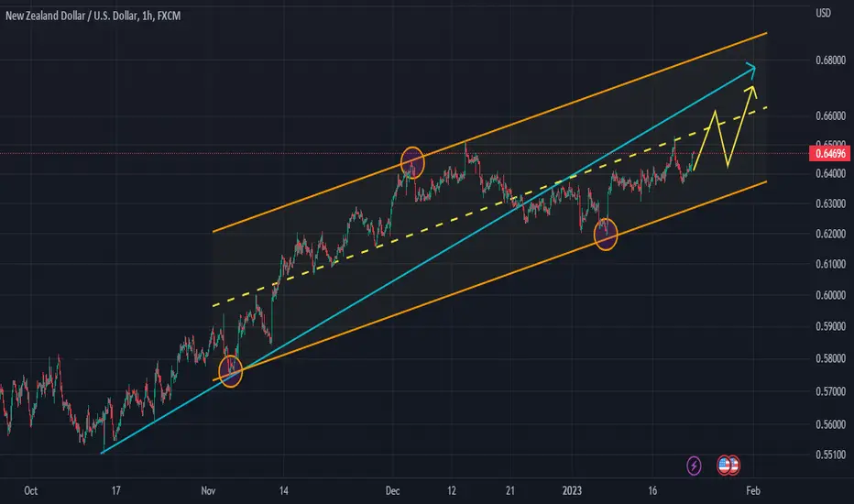The height and width of the screenshot is (504, 854).
Task: Click the 0.63000 price axis label
Action: (830, 203)
